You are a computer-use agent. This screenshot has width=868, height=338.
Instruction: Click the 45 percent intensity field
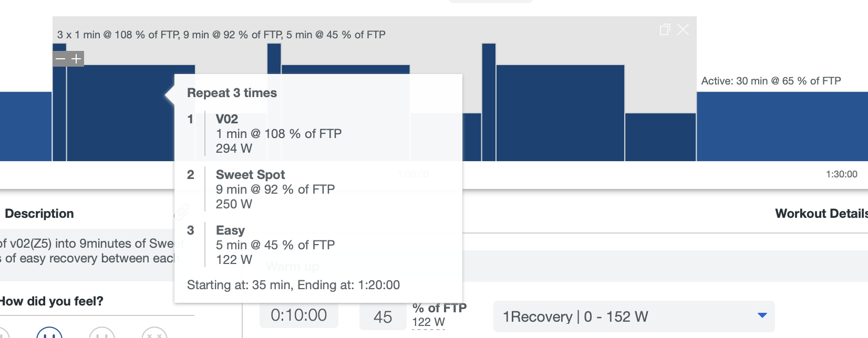pyautogui.click(x=383, y=317)
